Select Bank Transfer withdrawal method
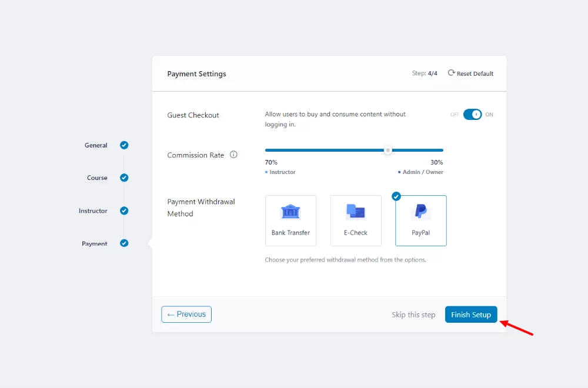Image resolution: width=588 pixels, height=388 pixels. coord(290,220)
